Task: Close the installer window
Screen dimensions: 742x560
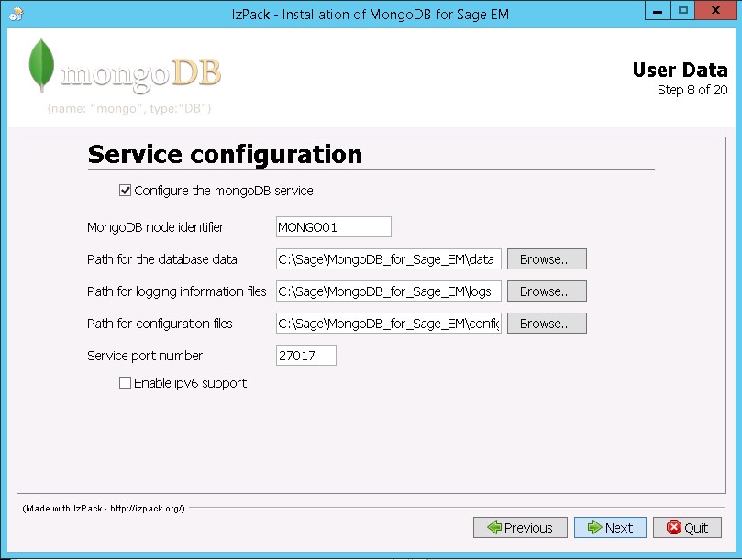Action: [x=715, y=10]
